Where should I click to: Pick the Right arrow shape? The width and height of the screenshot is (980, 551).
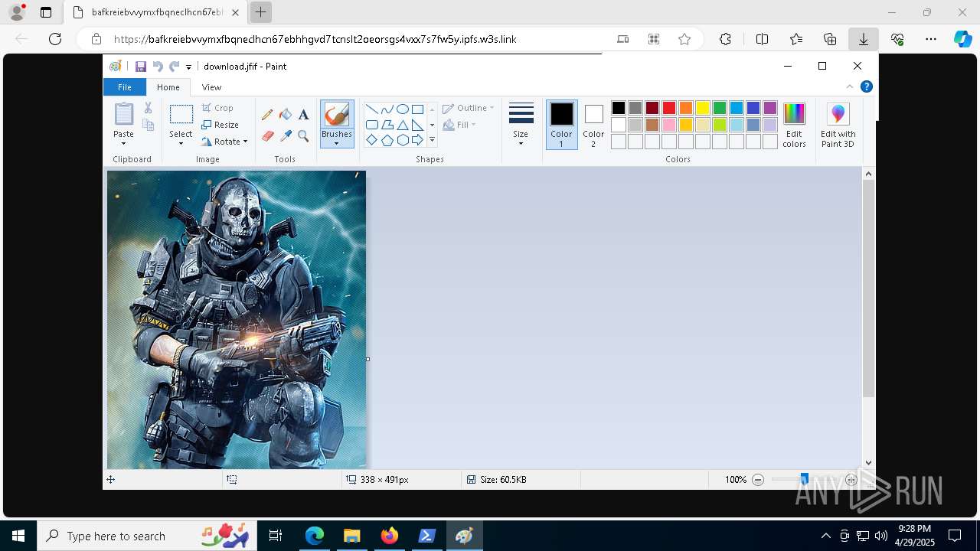point(417,140)
